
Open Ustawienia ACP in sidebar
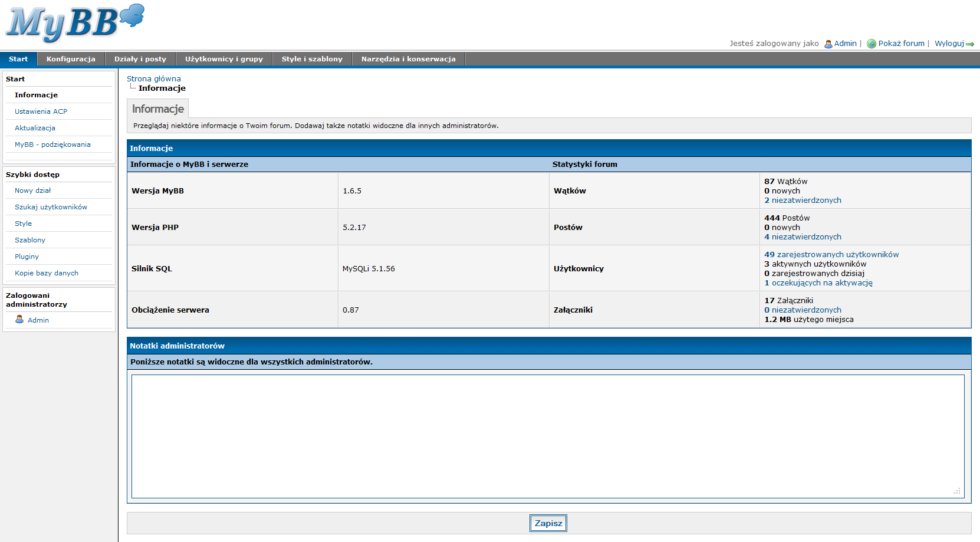pyautogui.click(x=41, y=111)
